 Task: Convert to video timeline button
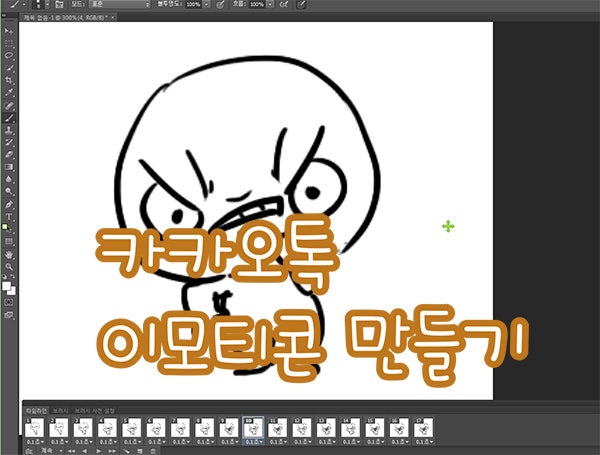click(29, 451)
